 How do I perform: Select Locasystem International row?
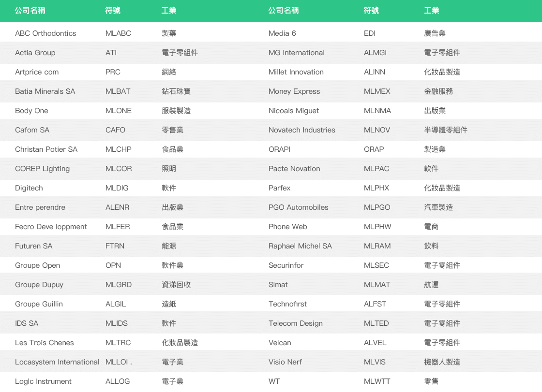tap(57, 362)
